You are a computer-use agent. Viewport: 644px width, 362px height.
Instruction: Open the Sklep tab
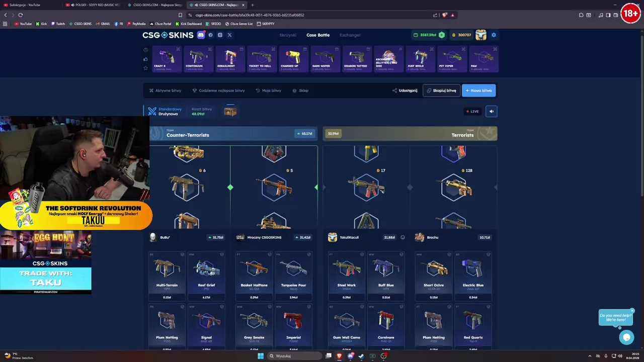(x=300, y=90)
